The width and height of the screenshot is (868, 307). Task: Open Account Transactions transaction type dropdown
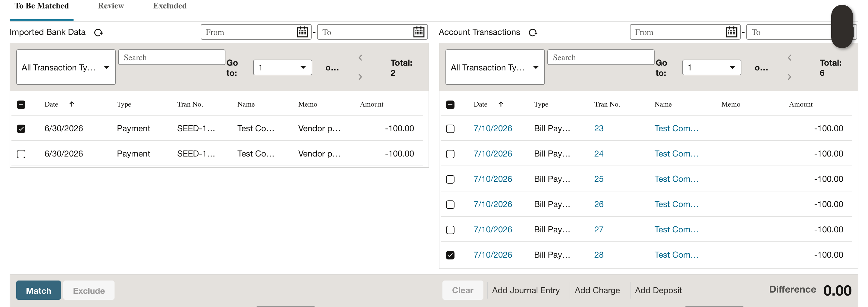(495, 67)
